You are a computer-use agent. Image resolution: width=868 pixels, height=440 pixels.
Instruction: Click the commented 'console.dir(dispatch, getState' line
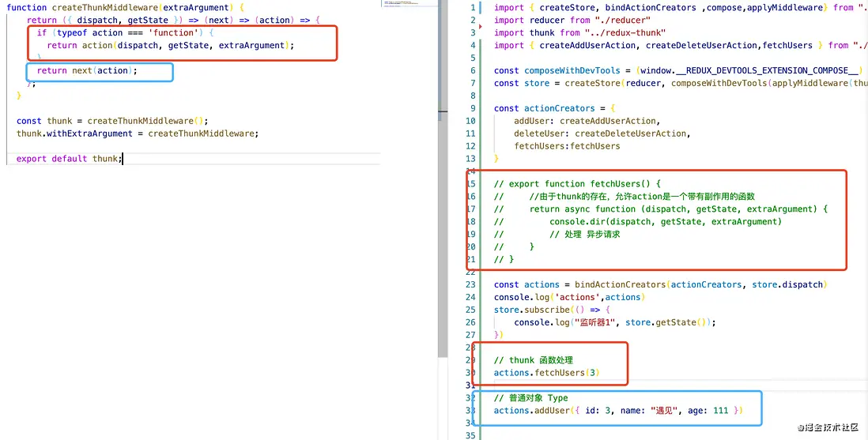(x=638, y=221)
